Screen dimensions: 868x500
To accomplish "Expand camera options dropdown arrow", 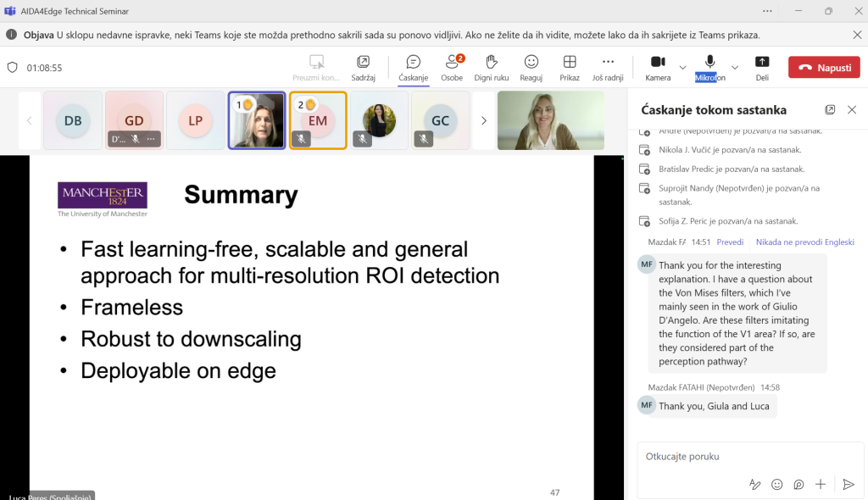I will 683,67.
